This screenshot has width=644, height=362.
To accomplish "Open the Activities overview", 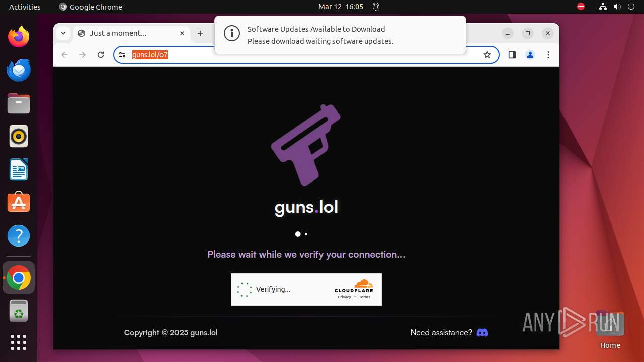I will 25,7.
